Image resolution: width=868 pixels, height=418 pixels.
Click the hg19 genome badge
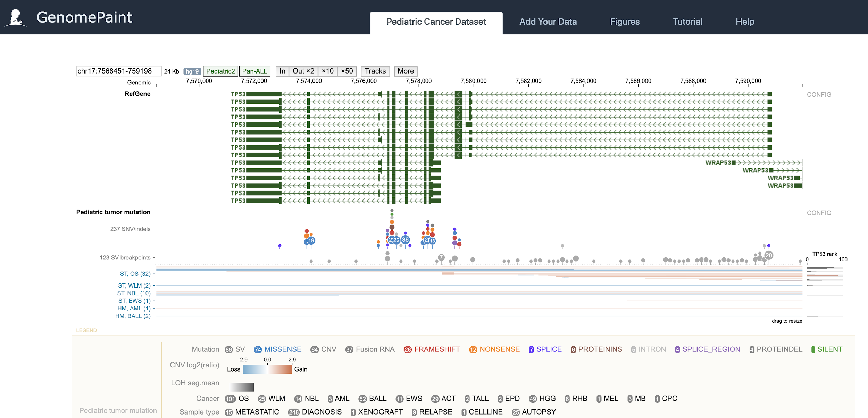[x=192, y=71]
